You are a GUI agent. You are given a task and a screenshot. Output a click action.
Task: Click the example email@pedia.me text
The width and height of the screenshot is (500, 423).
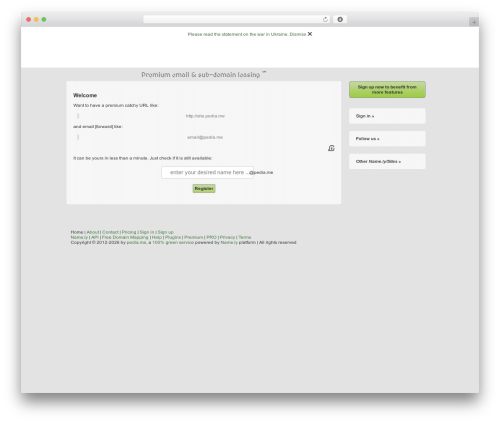point(205,137)
